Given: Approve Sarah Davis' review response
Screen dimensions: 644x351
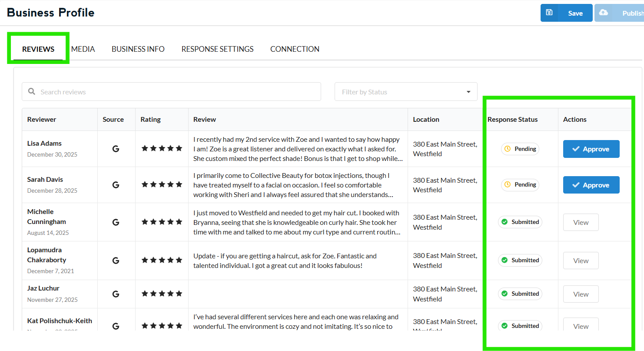Looking at the screenshot, I should 591,185.
